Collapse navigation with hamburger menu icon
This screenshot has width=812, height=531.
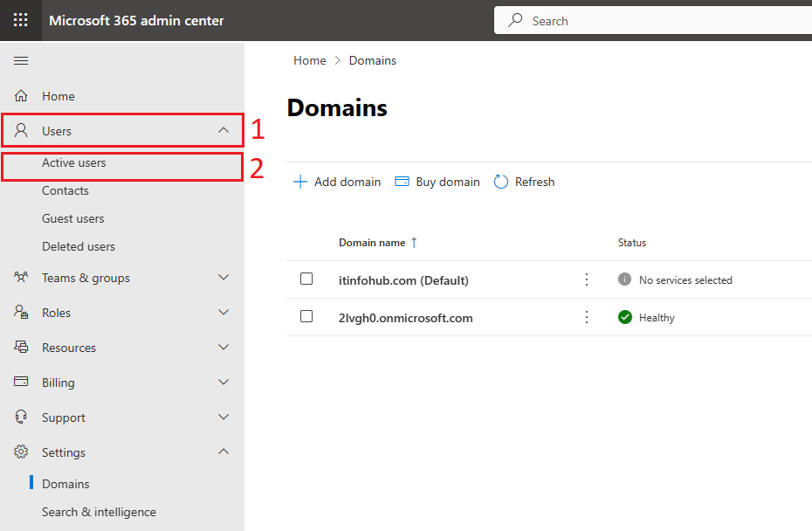tap(21, 60)
